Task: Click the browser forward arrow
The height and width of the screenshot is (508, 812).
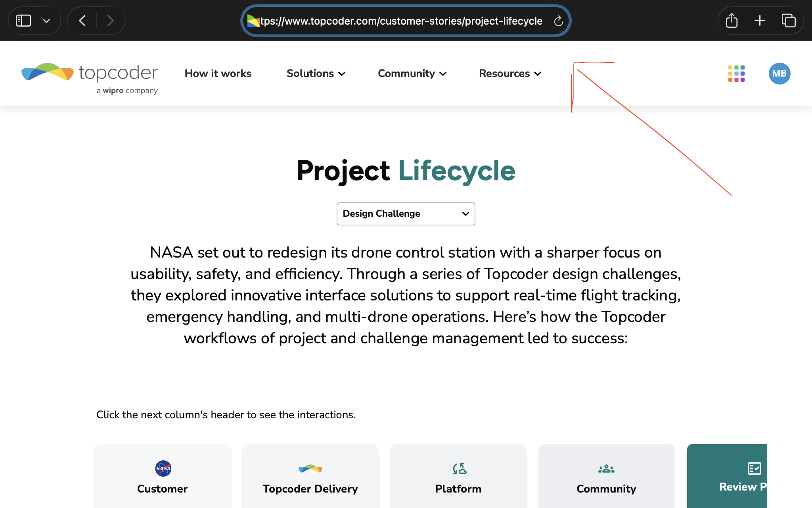Action: (110, 21)
